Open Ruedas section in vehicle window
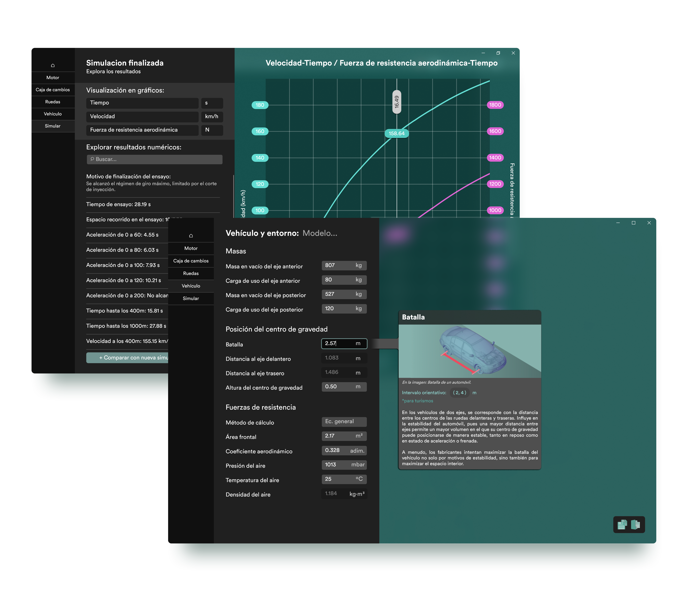 point(191,273)
